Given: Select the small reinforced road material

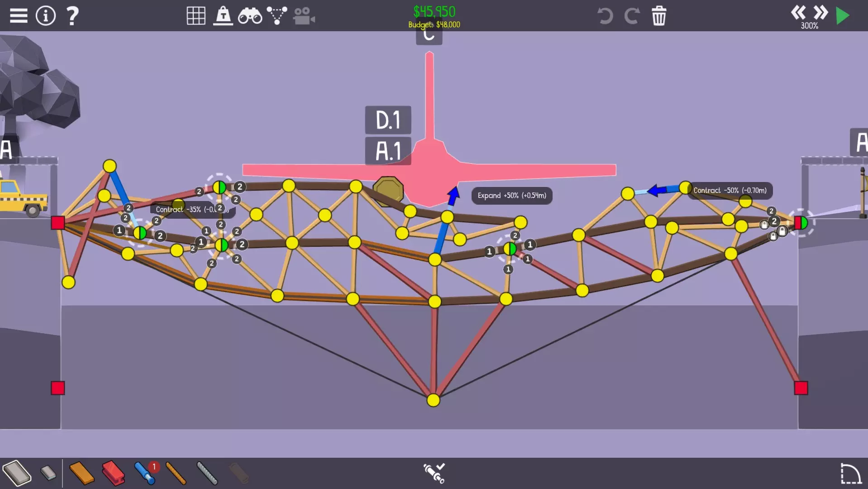Looking at the screenshot, I should (x=48, y=473).
